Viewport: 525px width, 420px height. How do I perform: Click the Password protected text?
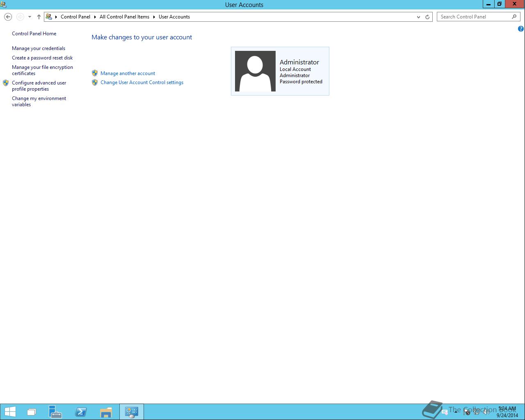coord(301,82)
